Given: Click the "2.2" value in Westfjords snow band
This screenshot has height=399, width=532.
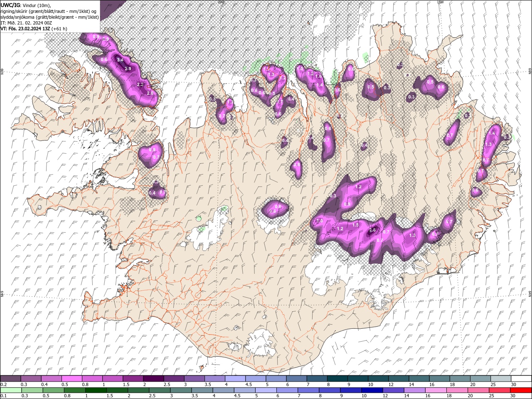Looking at the screenshot, I should pos(140,84).
